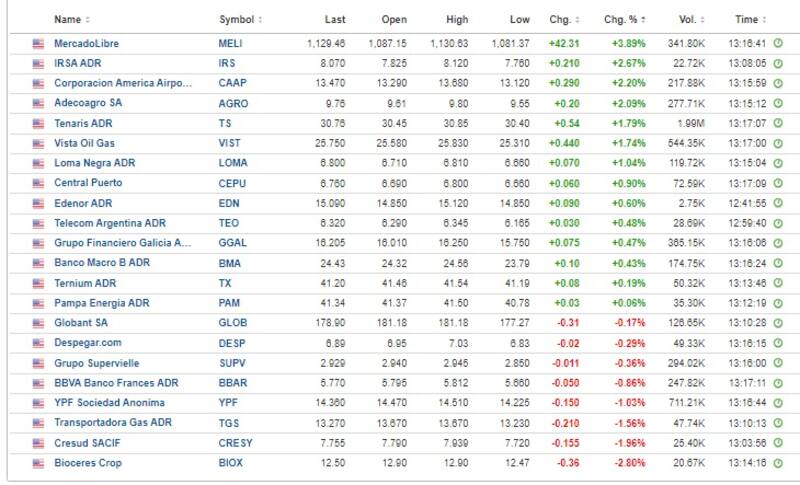
Task: Click the US flag beside Banco Macro B ADR
Action: 39,263
